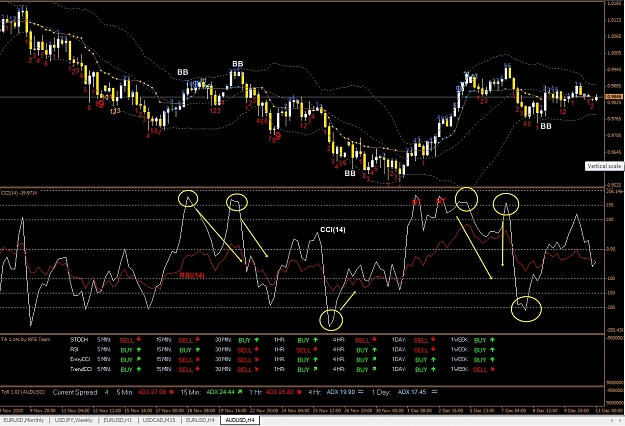Click the chart tabs scroll-left arrow
This screenshot has width=625, height=426.
(x=612, y=420)
